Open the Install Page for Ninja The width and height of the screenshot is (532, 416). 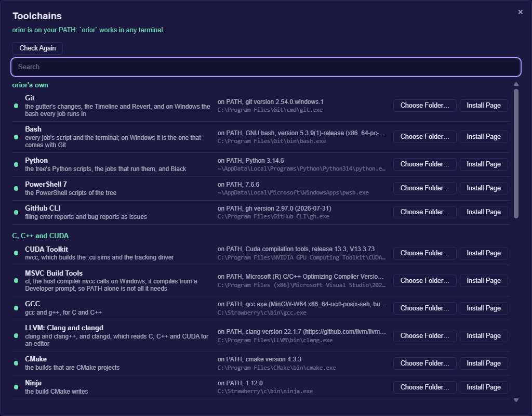pyautogui.click(x=484, y=387)
